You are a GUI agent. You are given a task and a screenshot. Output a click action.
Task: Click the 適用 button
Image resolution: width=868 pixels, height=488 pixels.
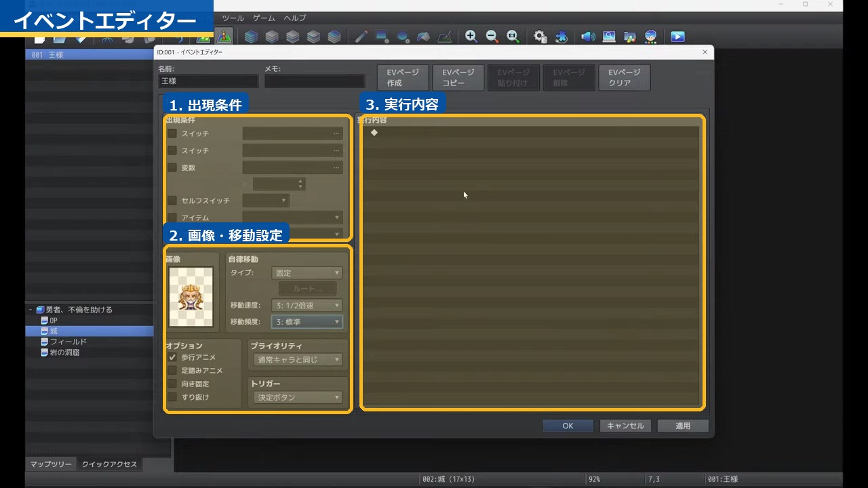point(683,426)
